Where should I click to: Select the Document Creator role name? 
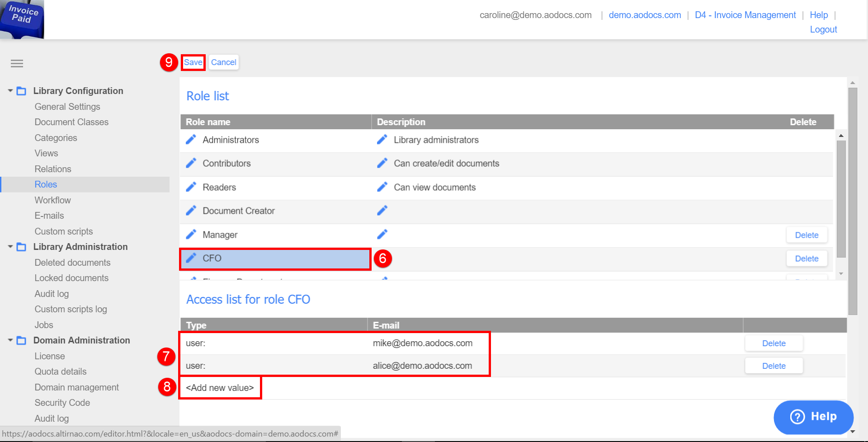[239, 211]
